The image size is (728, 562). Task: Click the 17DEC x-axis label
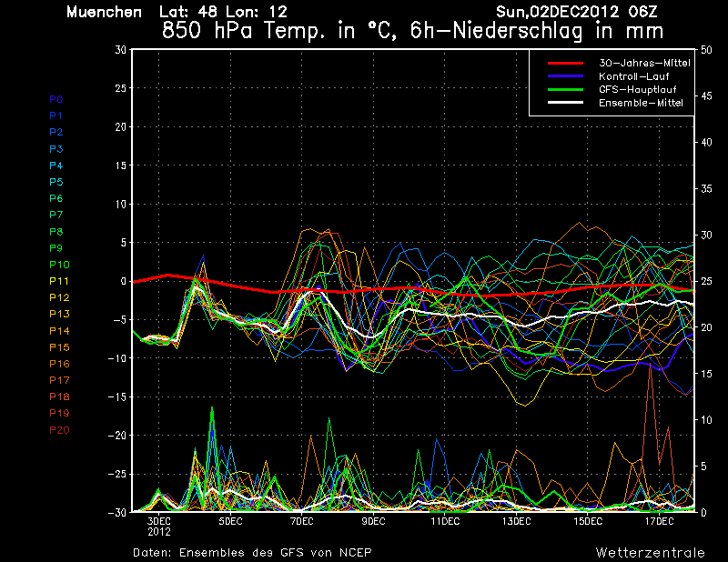[x=659, y=521]
